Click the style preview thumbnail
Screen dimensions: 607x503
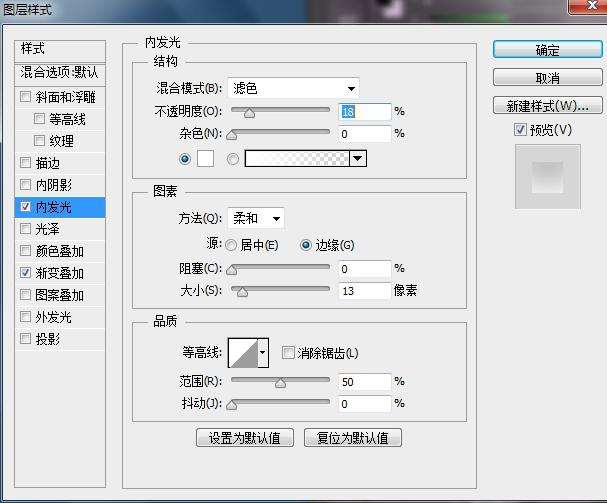point(547,177)
